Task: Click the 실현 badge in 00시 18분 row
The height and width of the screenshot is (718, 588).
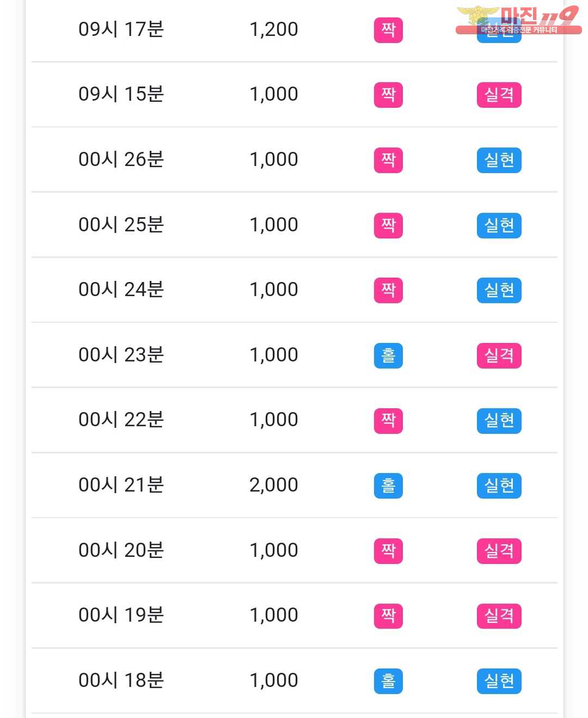Action: pos(499,681)
